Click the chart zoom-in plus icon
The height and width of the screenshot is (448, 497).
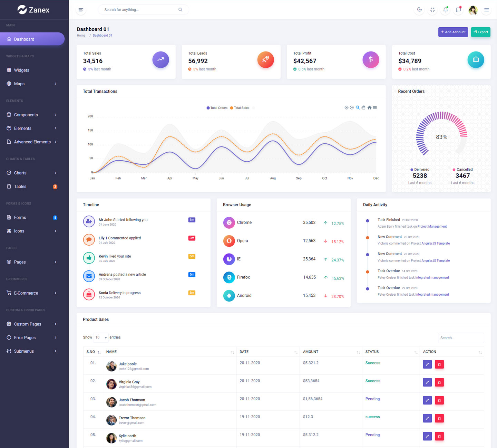[346, 108]
